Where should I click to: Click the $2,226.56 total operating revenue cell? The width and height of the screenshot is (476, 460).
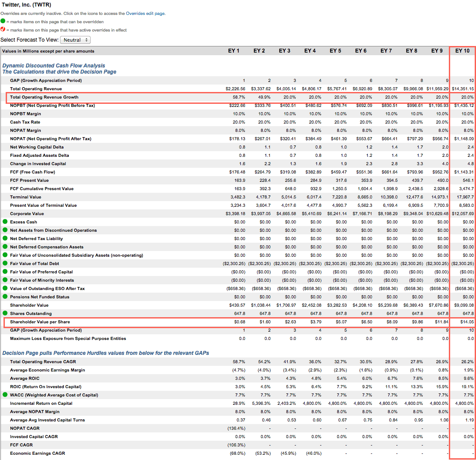coord(235,88)
